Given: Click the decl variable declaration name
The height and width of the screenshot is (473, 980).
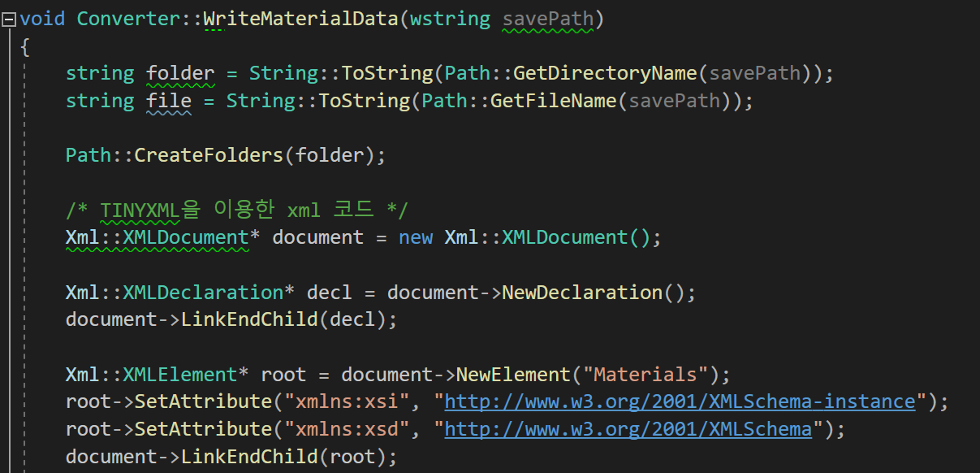Looking at the screenshot, I should click(x=330, y=292).
